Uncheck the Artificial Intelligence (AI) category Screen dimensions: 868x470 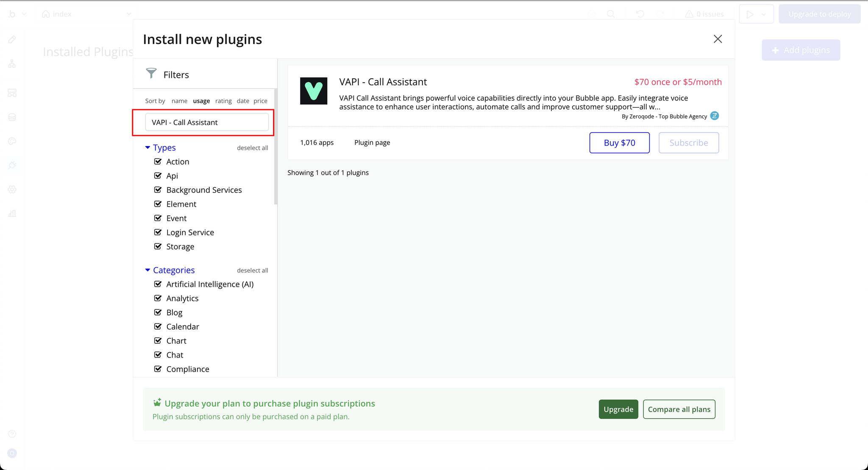tap(158, 284)
